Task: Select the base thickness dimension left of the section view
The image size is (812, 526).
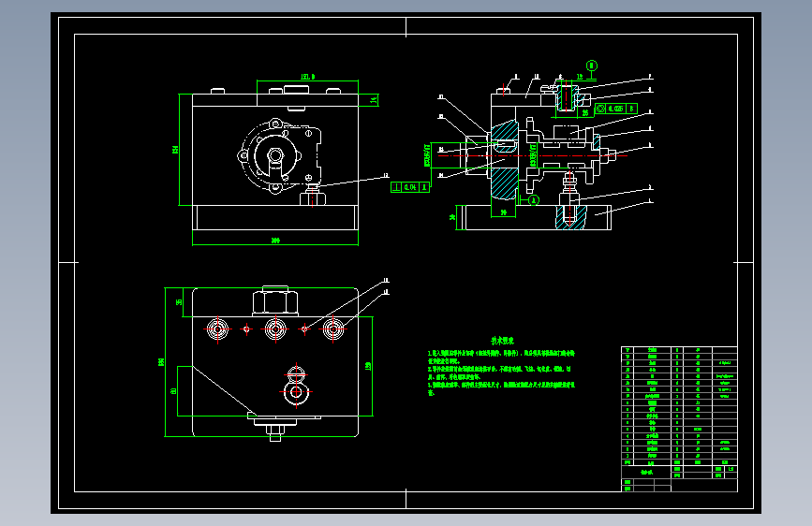Action: click(452, 217)
